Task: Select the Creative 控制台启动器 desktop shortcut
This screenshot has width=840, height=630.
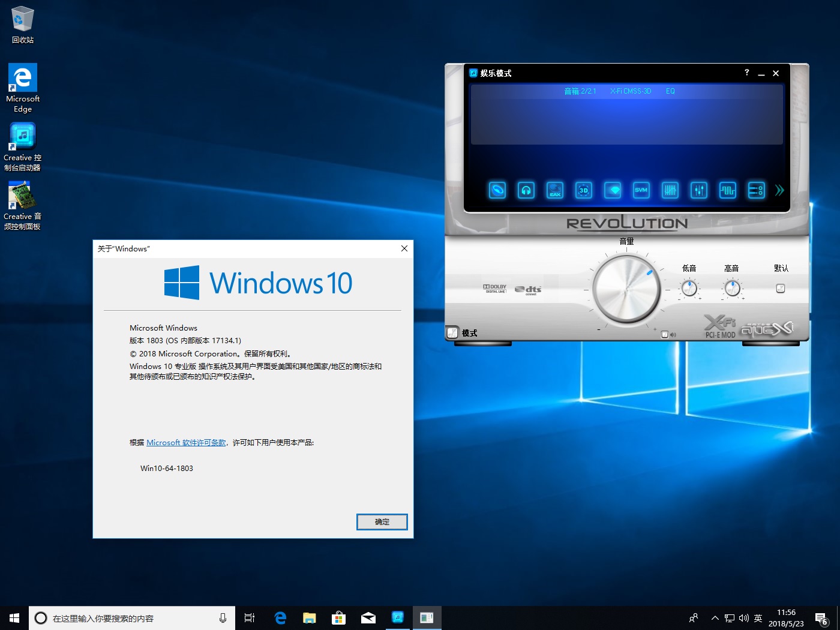Action: tap(23, 147)
